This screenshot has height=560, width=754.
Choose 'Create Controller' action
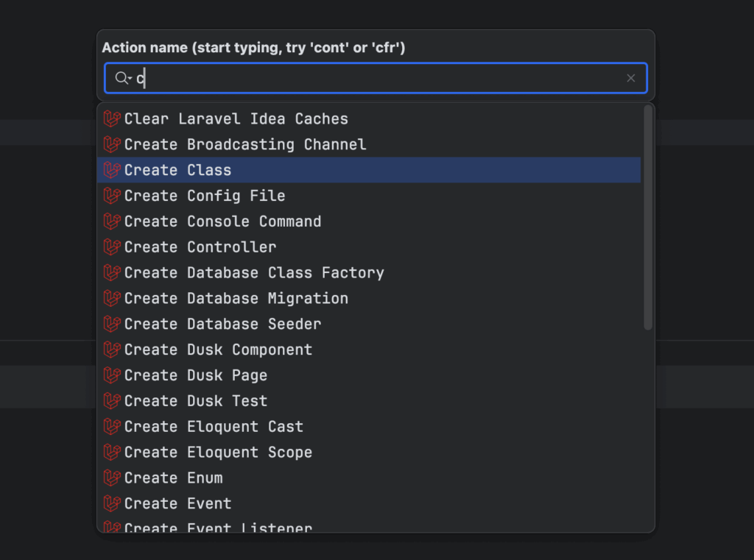[x=369, y=247]
